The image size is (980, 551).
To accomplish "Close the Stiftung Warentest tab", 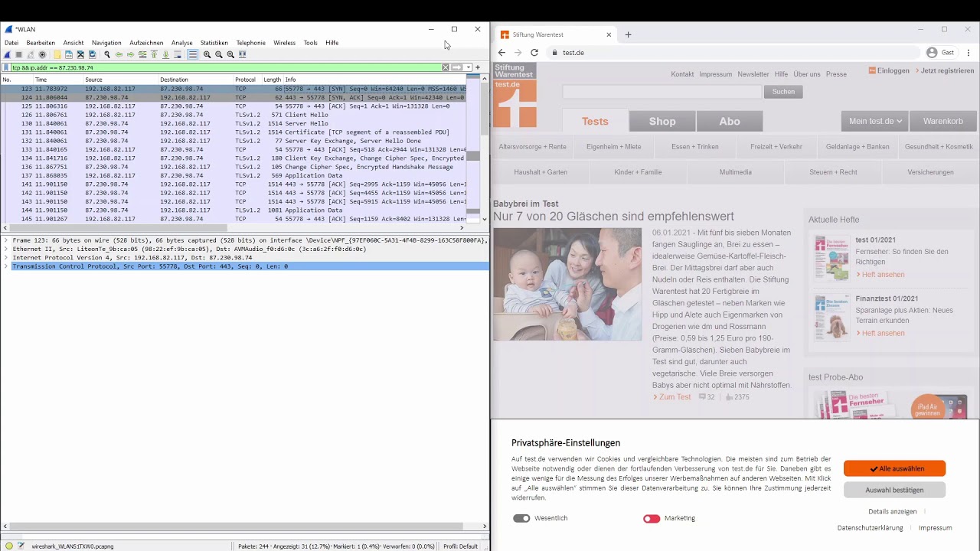I will [x=609, y=34].
